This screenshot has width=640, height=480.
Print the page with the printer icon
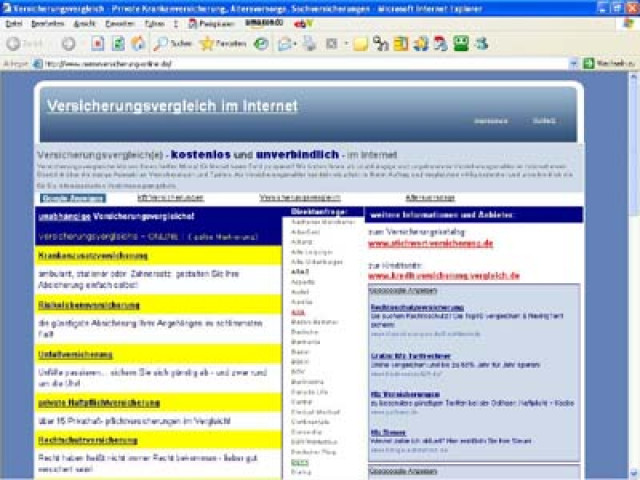(309, 44)
